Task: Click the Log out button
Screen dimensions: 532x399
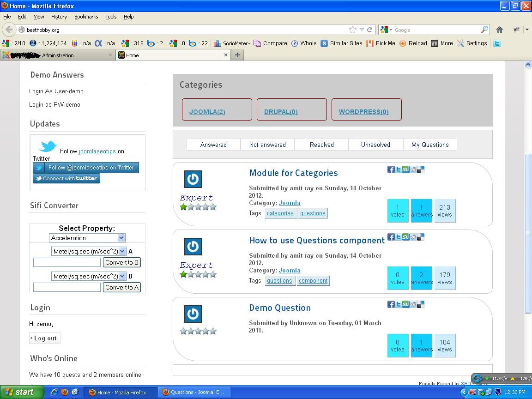Action: pos(45,338)
